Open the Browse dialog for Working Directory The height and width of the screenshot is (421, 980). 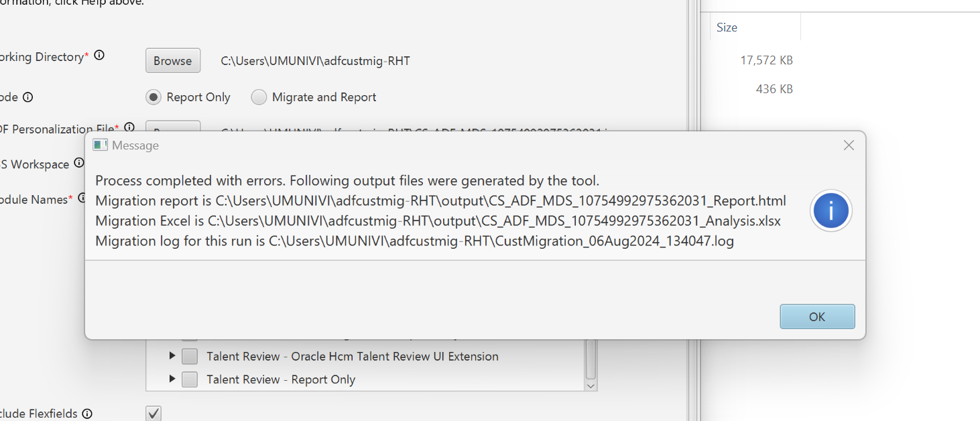172,60
